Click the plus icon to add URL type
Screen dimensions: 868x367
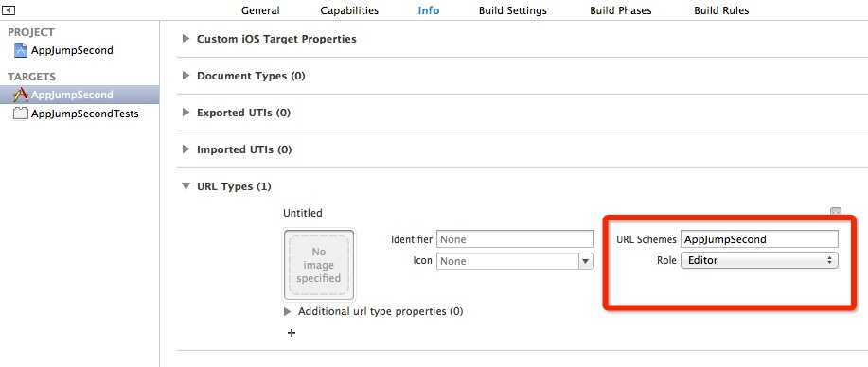[x=292, y=333]
